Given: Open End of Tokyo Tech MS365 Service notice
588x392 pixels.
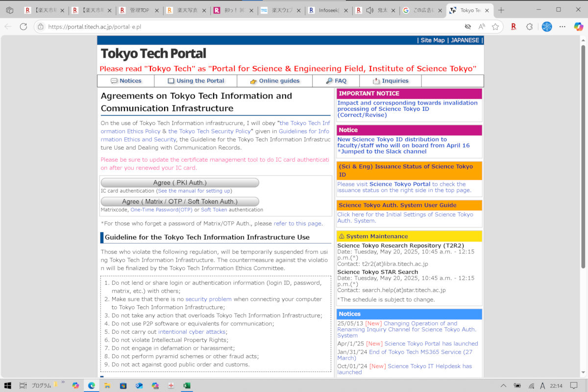Looking at the screenshot, I should [x=405, y=355].
